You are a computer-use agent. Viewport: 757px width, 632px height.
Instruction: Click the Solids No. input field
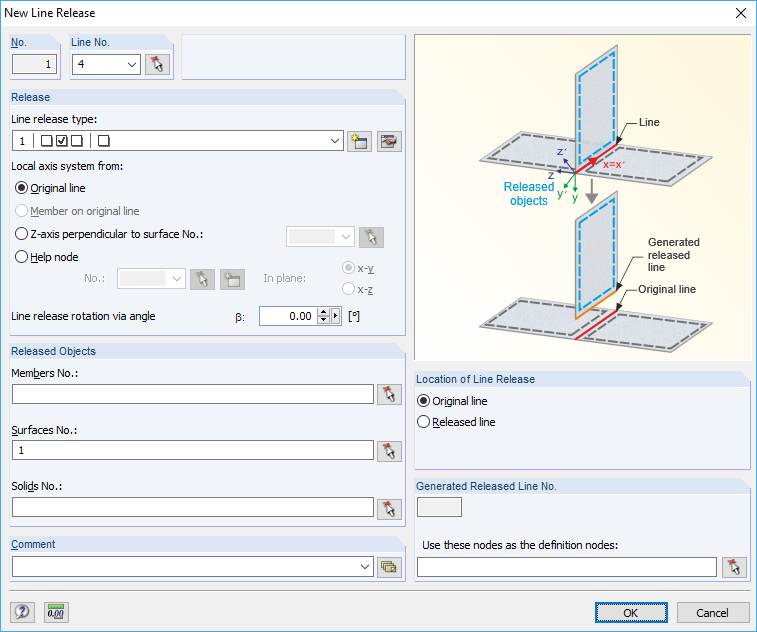pos(193,507)
